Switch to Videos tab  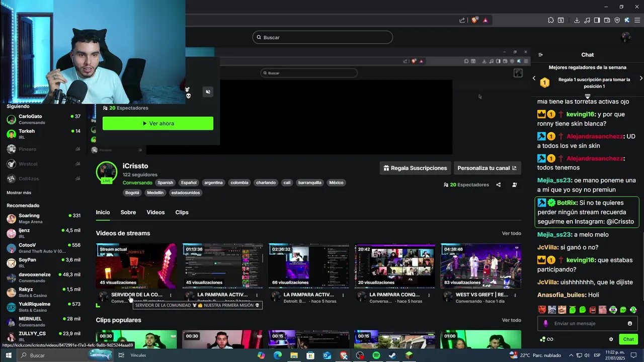pos(155,212)
